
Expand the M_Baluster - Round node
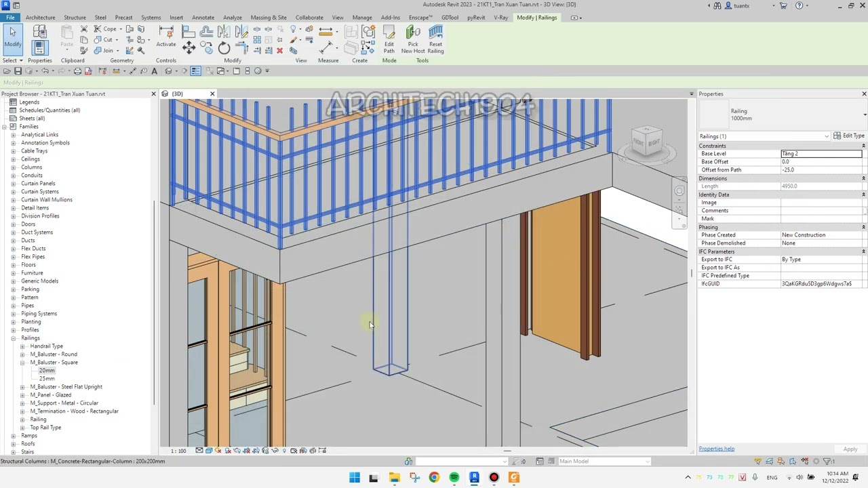tap(22, 354)
